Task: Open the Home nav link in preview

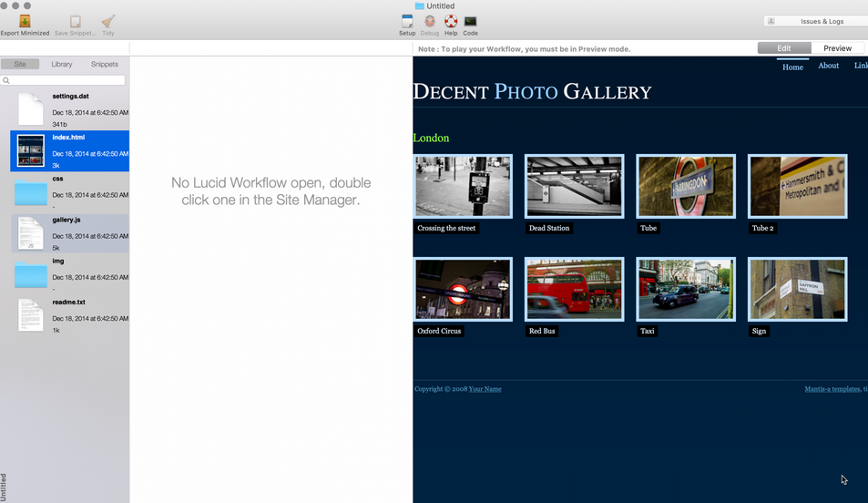Action: [792, 67]
